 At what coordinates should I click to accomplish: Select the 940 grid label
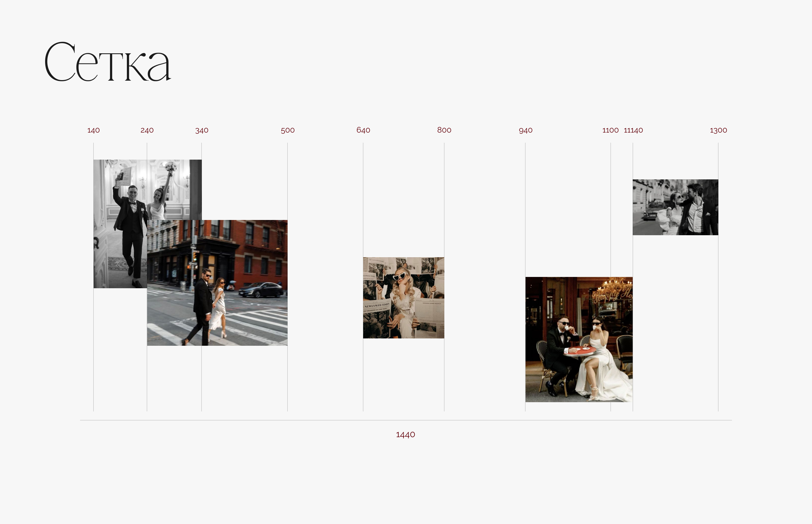pos(526,130)
